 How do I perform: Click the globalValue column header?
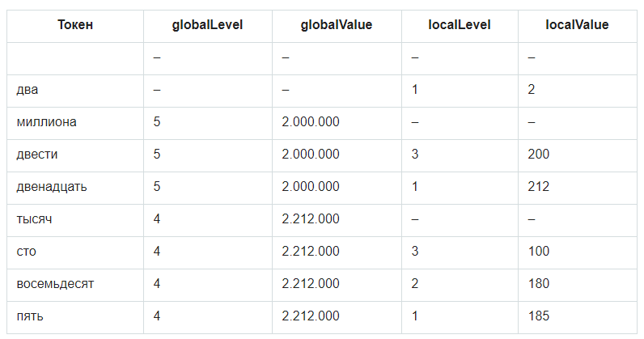(336, 25)
